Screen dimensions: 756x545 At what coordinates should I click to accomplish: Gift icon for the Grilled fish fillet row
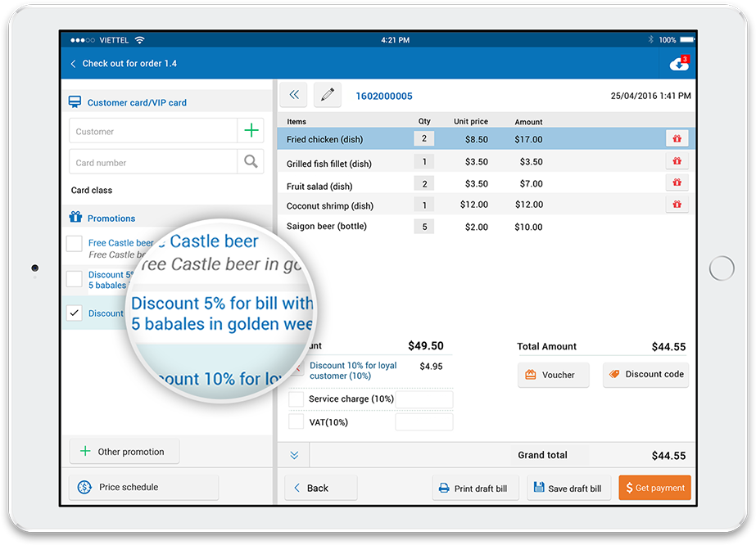(x=677, y=161)
